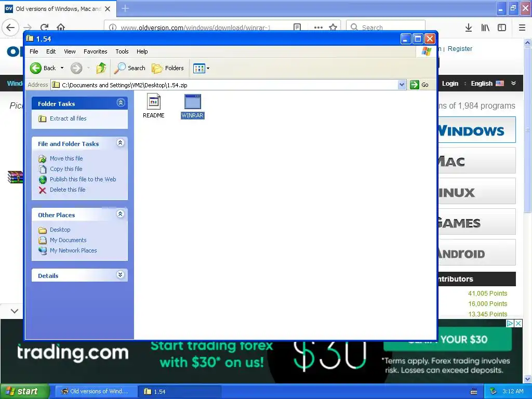Click the Firefox back arrow button

point(10,27)
